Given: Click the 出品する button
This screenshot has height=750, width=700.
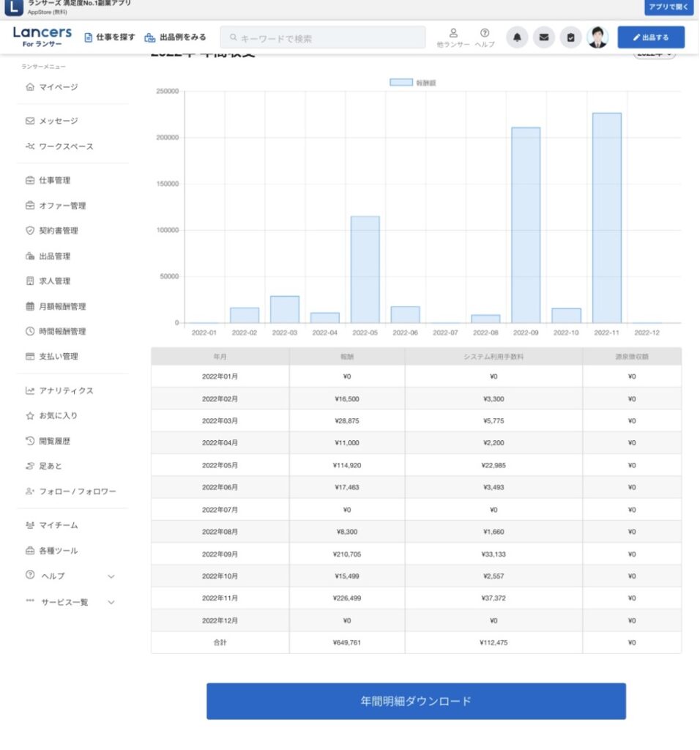Looking at the screenshot, I should (x=651, y=37).
